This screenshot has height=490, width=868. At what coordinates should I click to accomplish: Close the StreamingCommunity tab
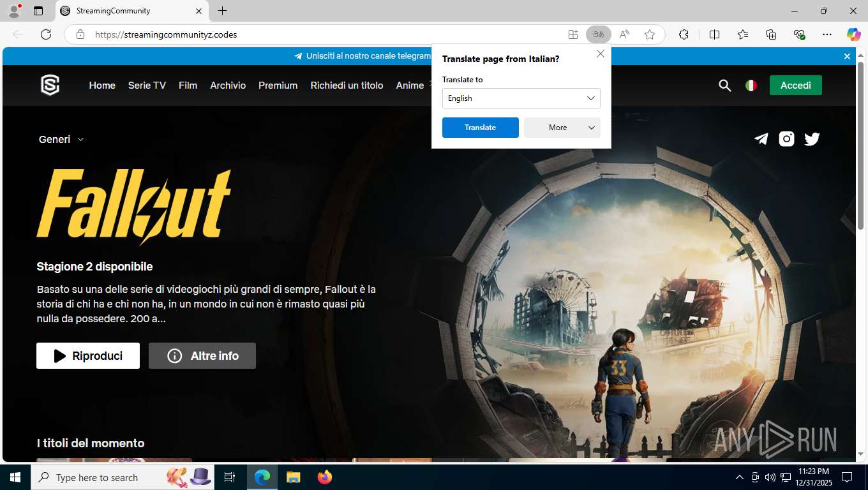pos(198,11)
